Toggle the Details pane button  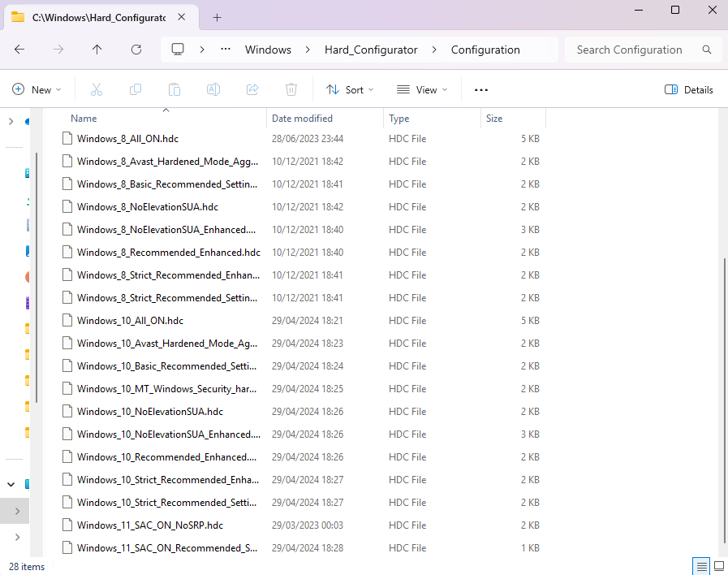pos(688,89)
